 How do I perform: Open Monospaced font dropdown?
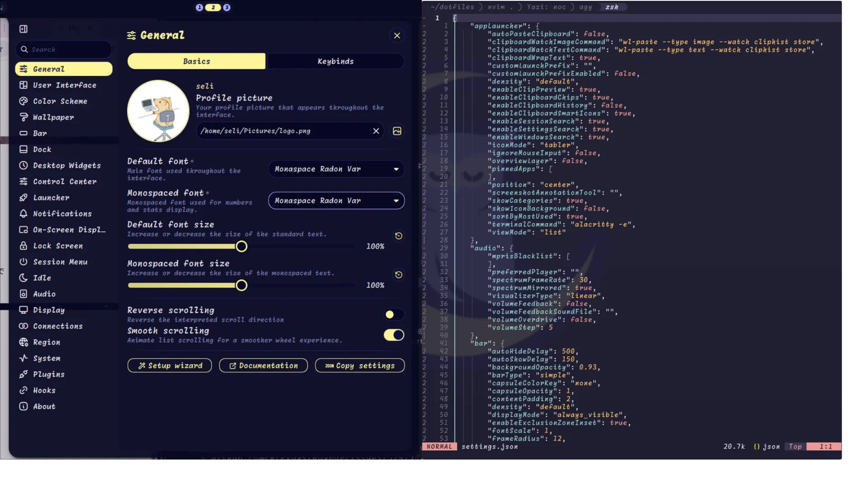[336, 201]
